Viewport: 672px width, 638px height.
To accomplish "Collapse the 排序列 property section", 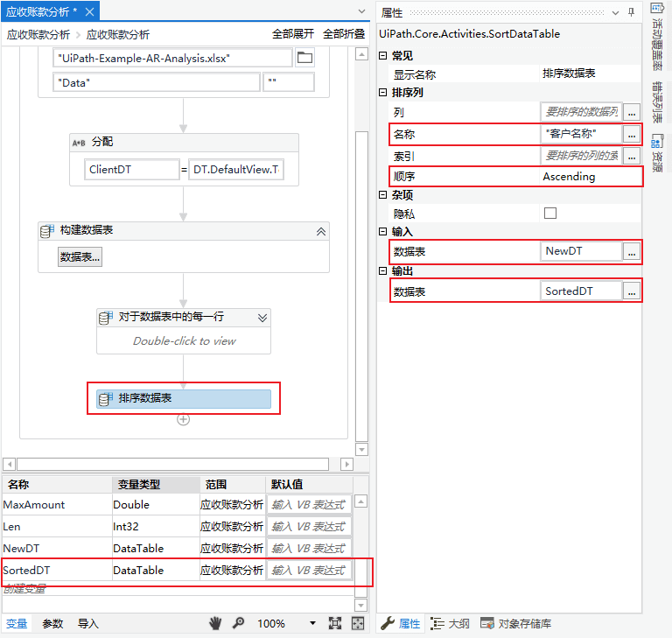I will pos(382,93).
